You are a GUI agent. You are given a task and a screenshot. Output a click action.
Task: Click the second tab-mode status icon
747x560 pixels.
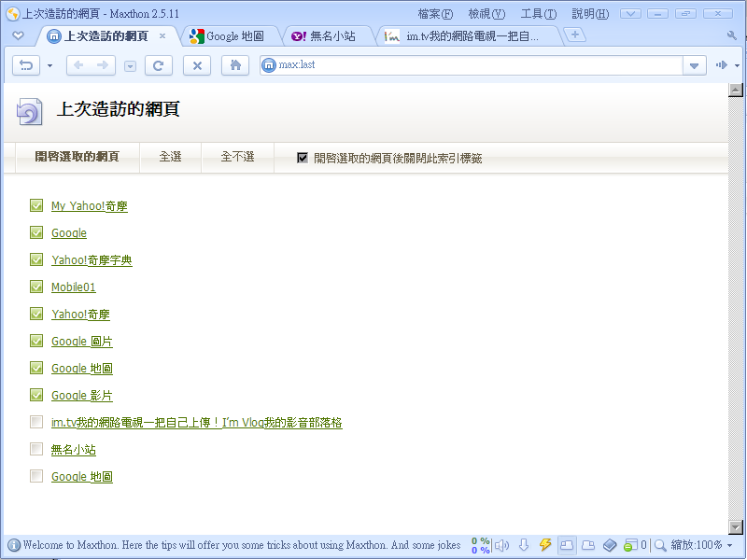(589, 545)
